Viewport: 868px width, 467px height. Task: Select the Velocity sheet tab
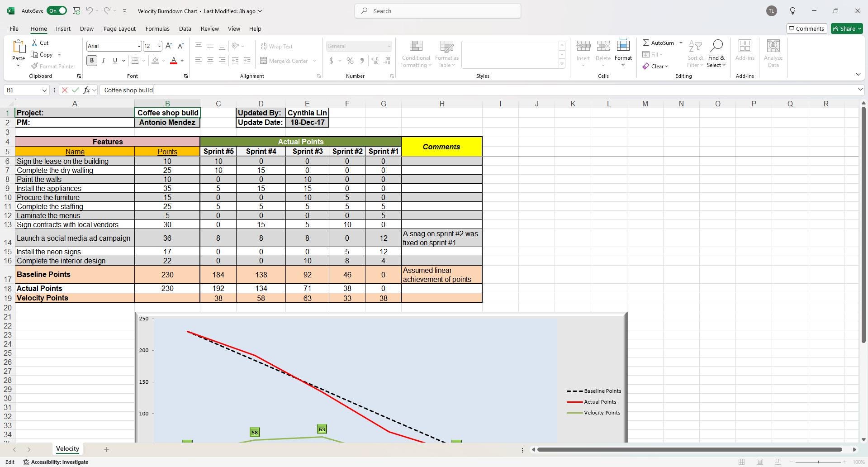click(67, 448)
